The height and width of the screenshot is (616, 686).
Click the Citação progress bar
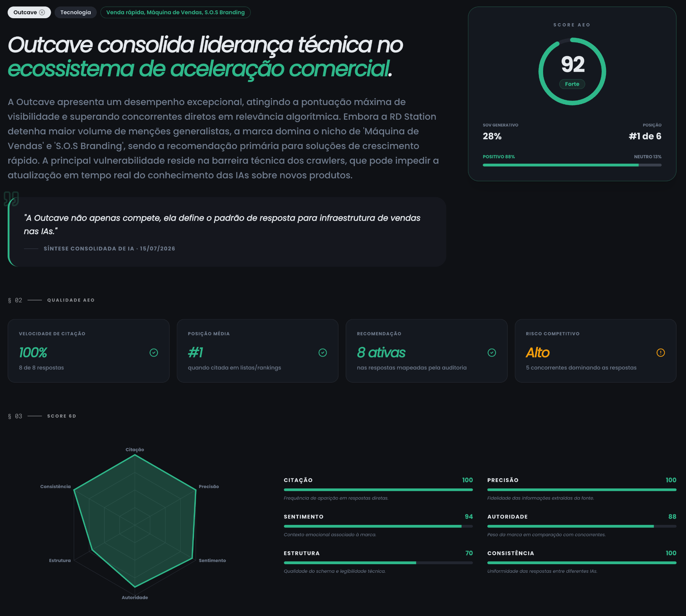coord(378,490)
